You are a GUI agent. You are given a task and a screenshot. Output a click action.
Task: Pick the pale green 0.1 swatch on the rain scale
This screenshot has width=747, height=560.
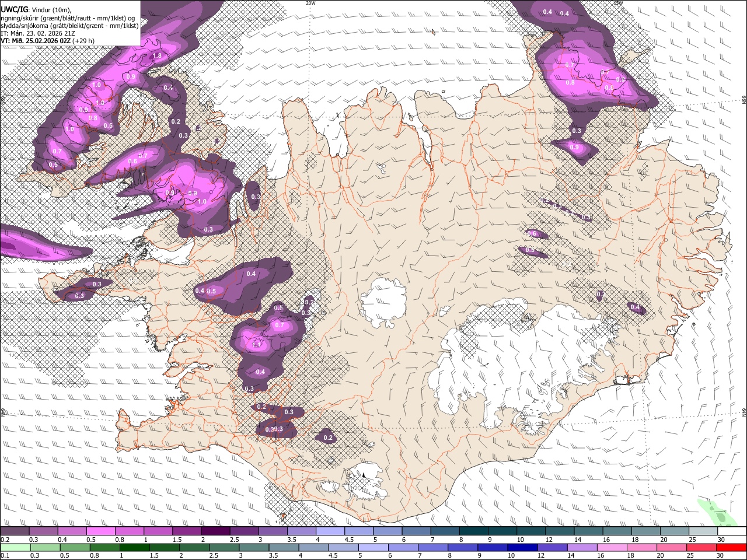[15, 547]
